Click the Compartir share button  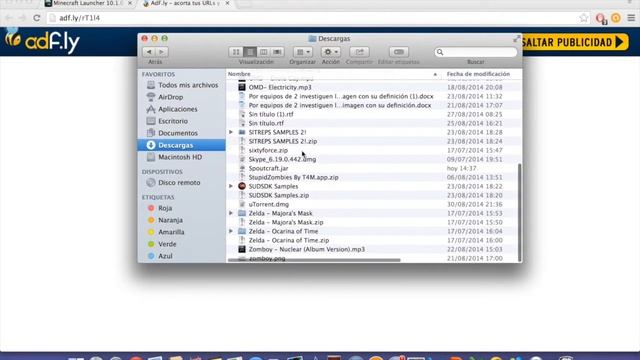pyautogui.click(x=359, y=52)
